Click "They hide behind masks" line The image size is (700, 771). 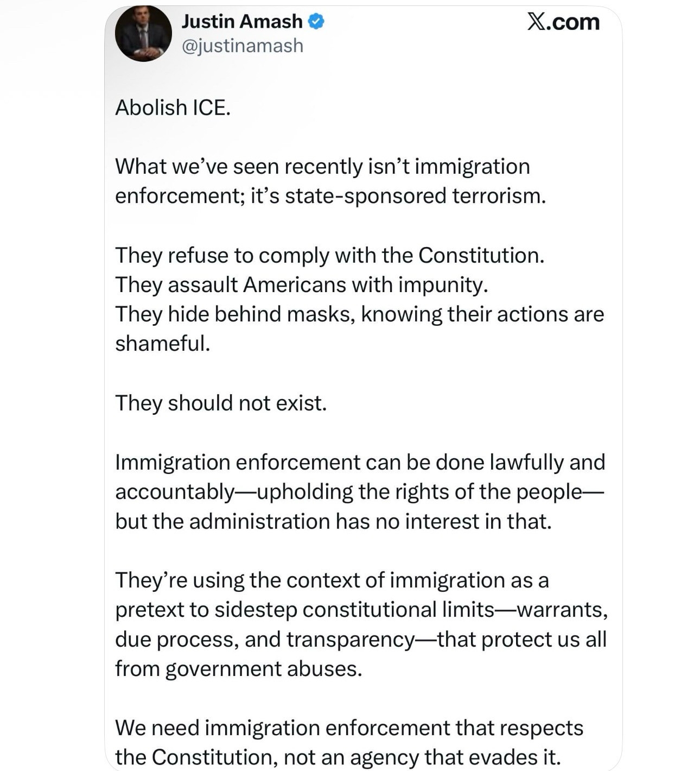tap(359, 314)
